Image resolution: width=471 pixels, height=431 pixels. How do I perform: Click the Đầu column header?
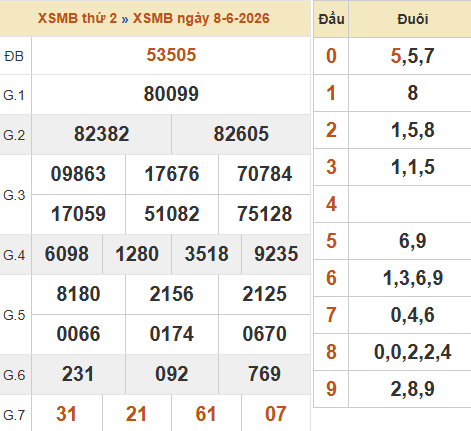pos(331,19)
